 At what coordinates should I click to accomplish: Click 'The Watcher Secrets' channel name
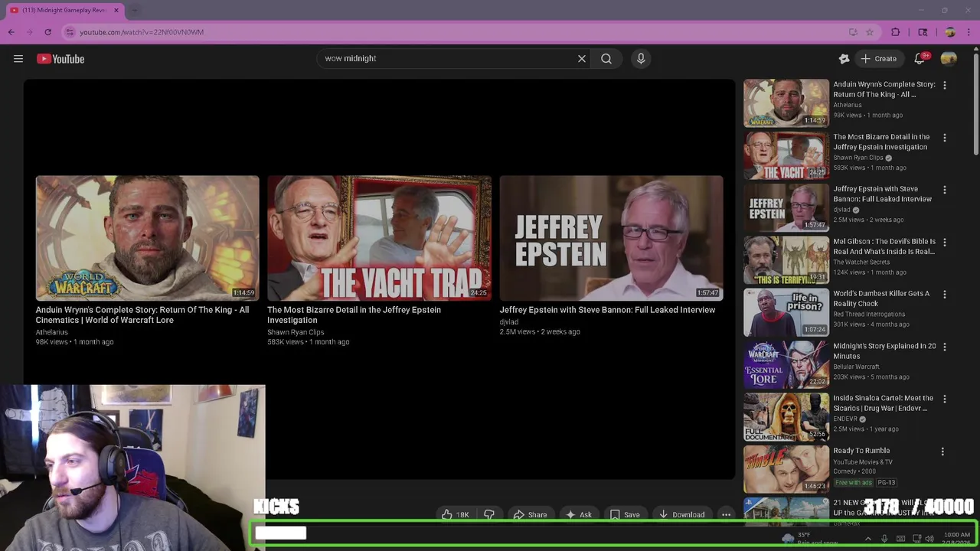pyautogui.click(x=861, y=262)
